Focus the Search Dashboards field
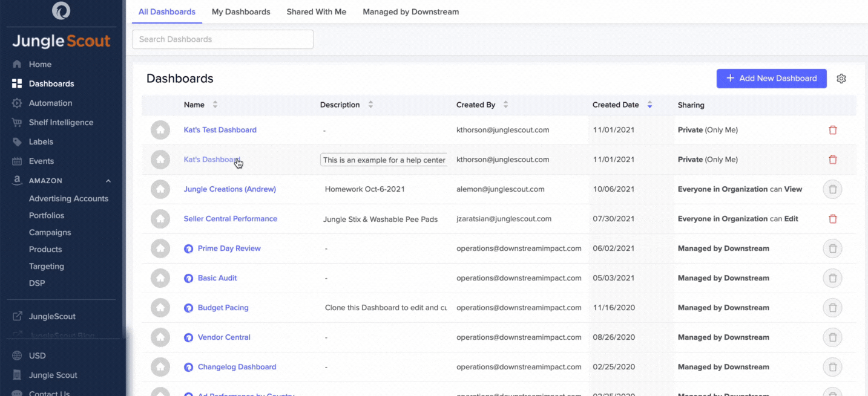This screenshot has width=868, height=396. pos(223,39)
